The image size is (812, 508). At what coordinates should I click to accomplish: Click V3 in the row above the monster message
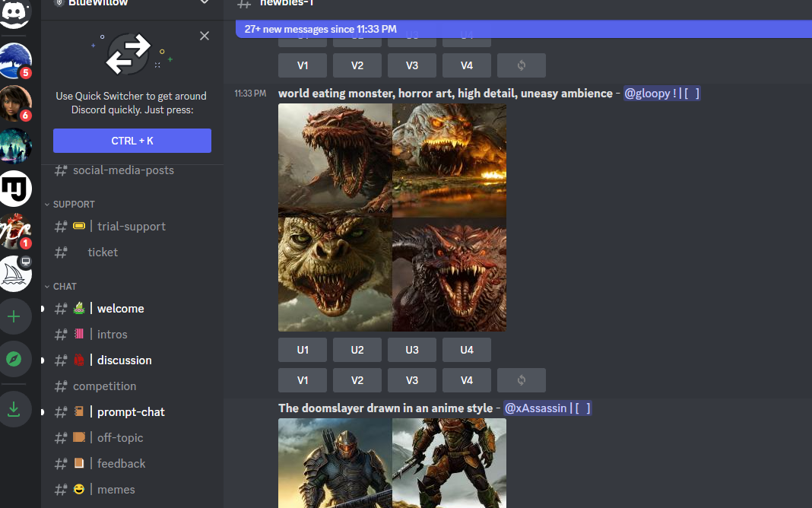(x=411, y=65)
